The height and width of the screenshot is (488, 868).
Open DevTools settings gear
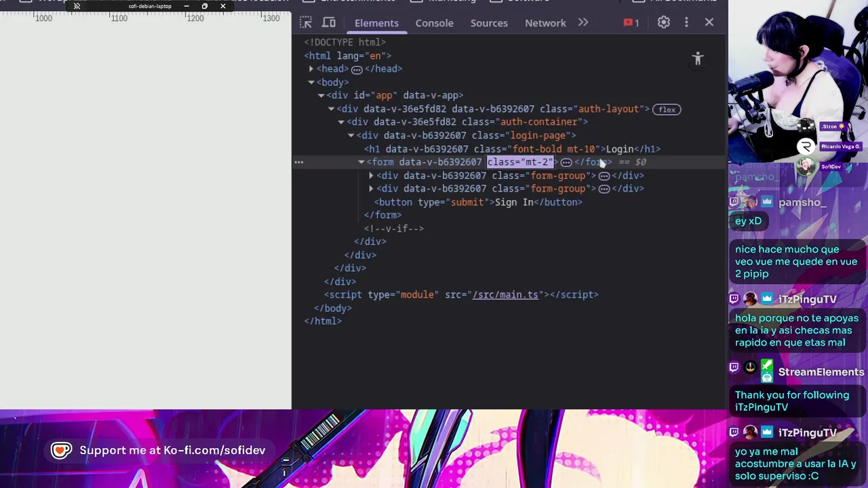(x=664, y=23)
